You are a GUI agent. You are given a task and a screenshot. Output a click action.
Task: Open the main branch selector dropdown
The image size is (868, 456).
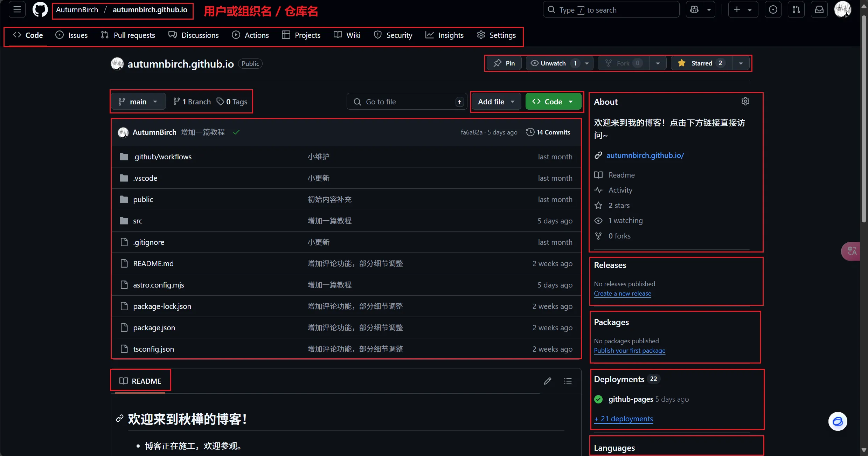pos(138,102)
